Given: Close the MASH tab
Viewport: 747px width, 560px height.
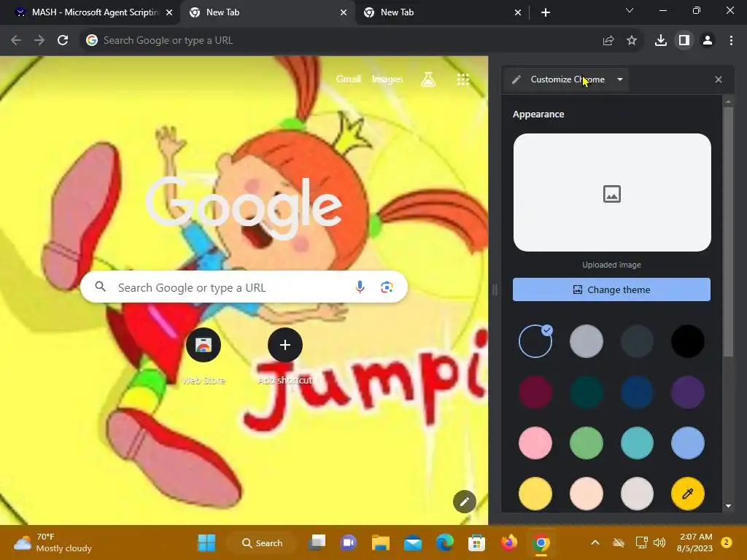Looking at the screenshot, I should tap(169, 13).
